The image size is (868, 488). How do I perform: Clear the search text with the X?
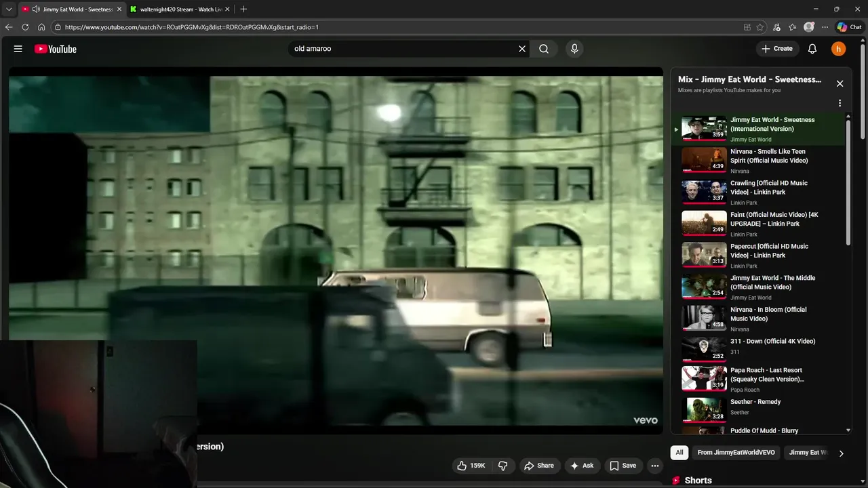coord(522,49)
